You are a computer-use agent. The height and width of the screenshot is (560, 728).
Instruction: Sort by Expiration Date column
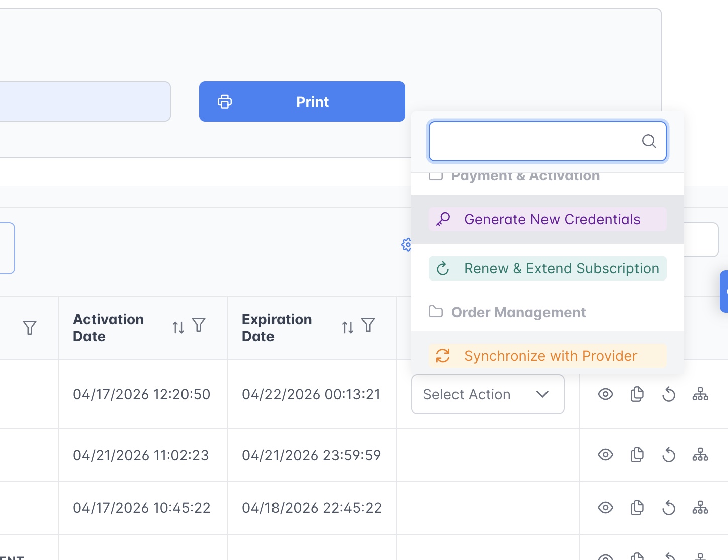click(x=348, y=328)
